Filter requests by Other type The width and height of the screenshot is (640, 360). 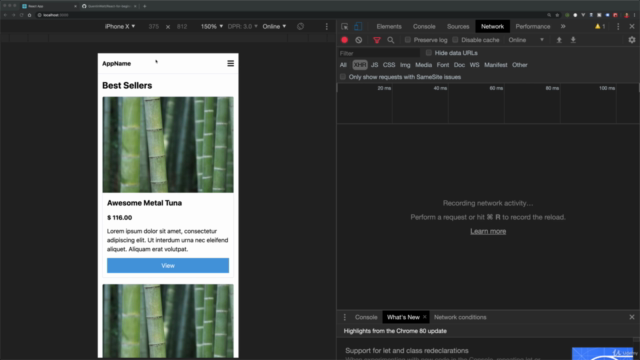click(520, 65)
